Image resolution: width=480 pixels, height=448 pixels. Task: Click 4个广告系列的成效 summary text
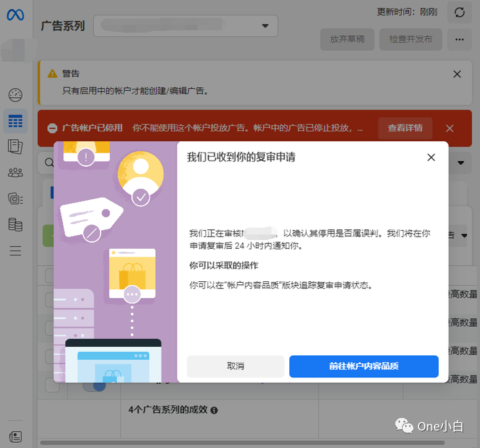pos(168,410)
